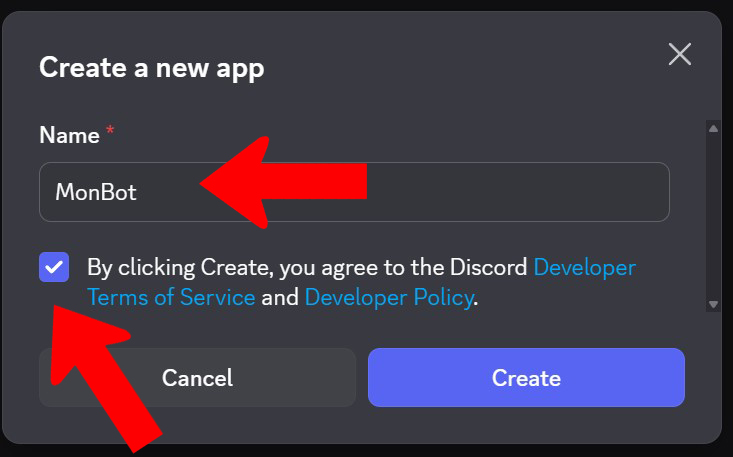Image resolution: width=733 pixels, height=457 pixels.
Task: Click the vertical scrollbar track
Action: point(713,216)
